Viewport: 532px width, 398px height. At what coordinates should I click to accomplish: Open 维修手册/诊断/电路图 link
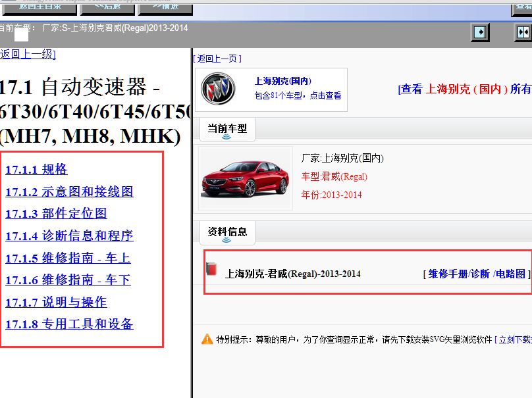point(477,274)
